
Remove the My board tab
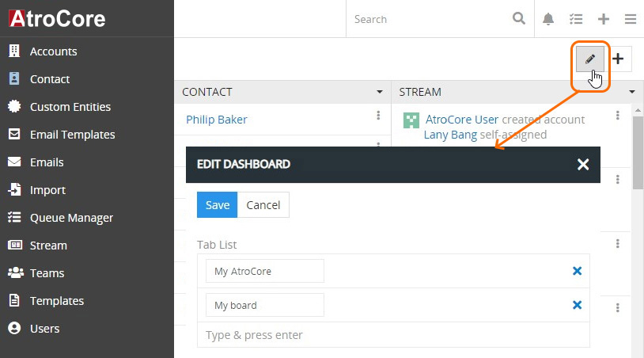coord(577,305)
